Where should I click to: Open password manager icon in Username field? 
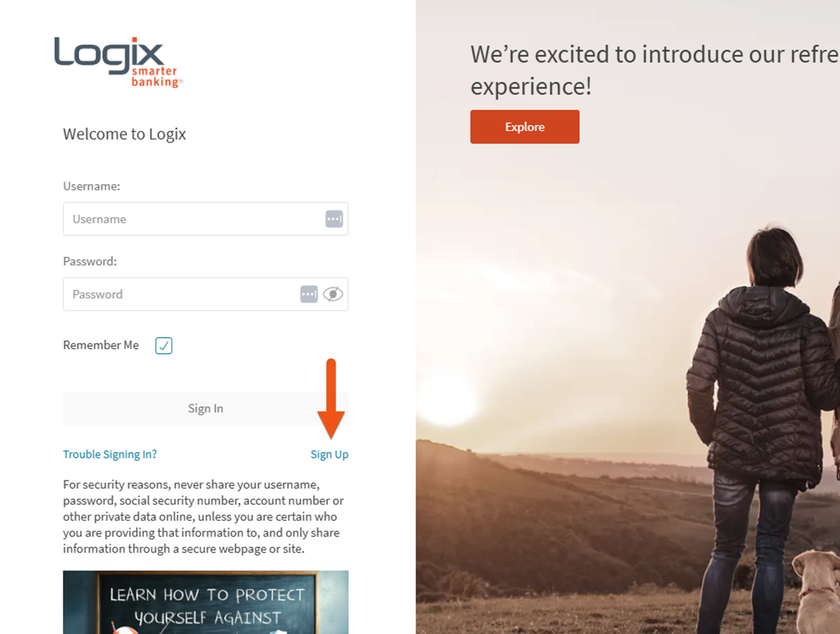click(334, 219)
